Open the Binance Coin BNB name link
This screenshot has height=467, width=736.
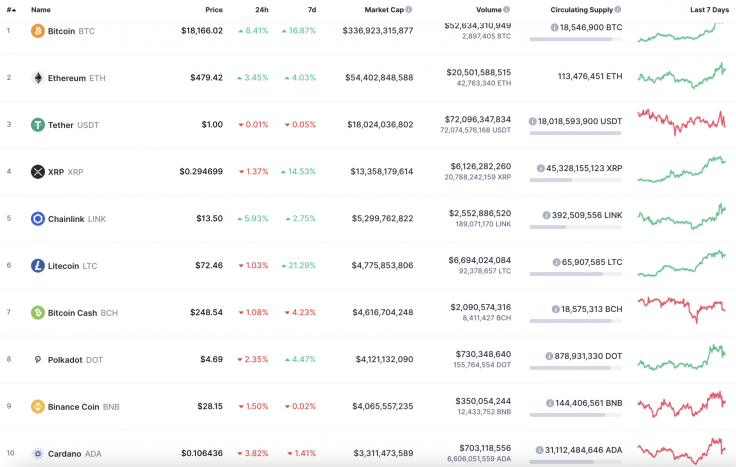[84, 406]
